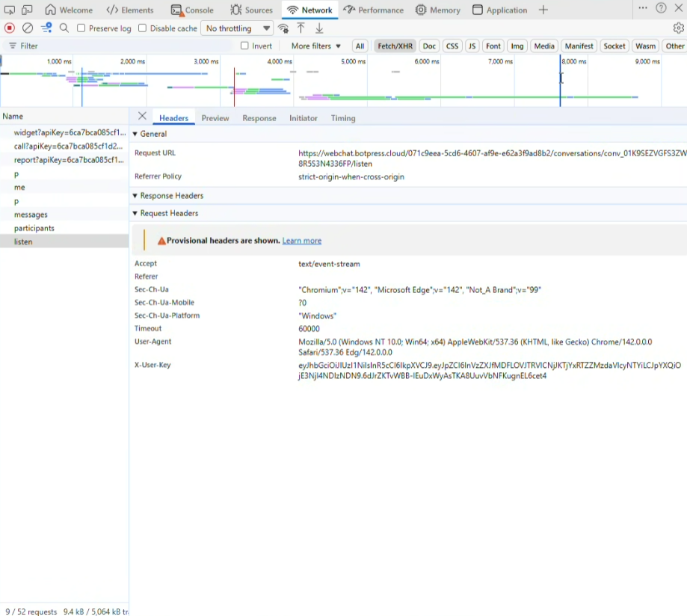Open Network settings gear icon
This screenshot has height=616, width=687.
click(678, 28)
